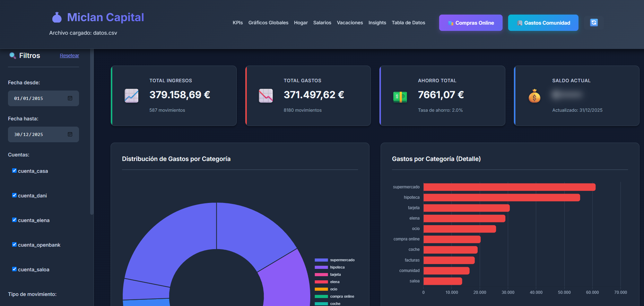Toggle the cuenta_casa checkbox
The height and width of the screenshot is (306, 644).
click(x=14, y=171)
